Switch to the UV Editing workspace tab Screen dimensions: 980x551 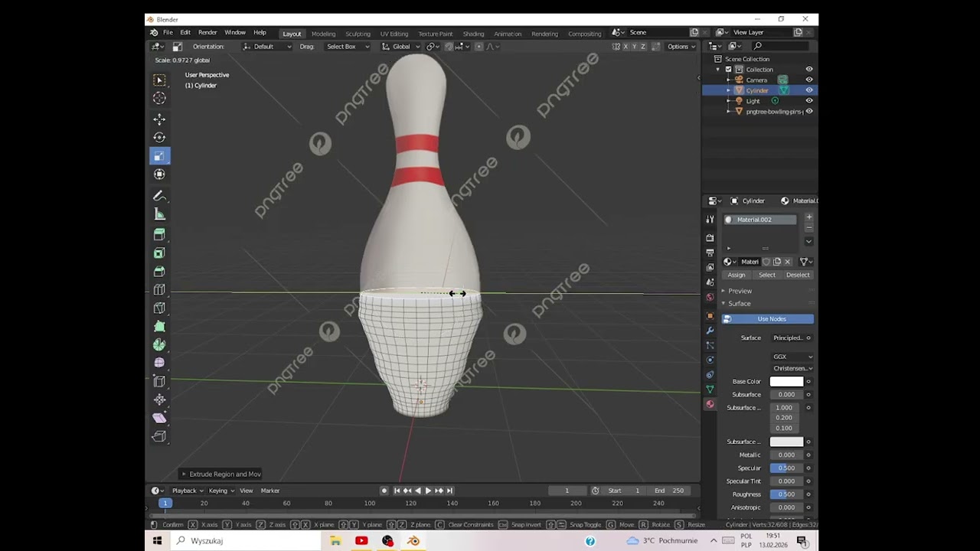tap(394, 34)
